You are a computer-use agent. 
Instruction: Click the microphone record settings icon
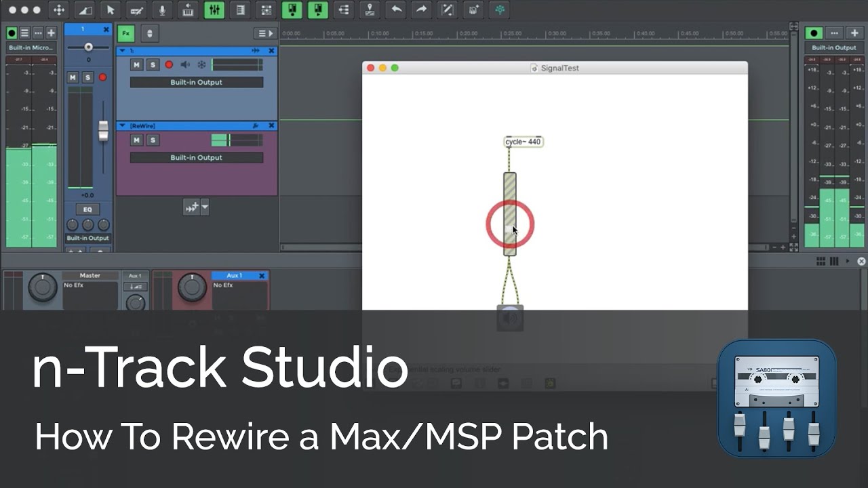click(x=161, y=10)
